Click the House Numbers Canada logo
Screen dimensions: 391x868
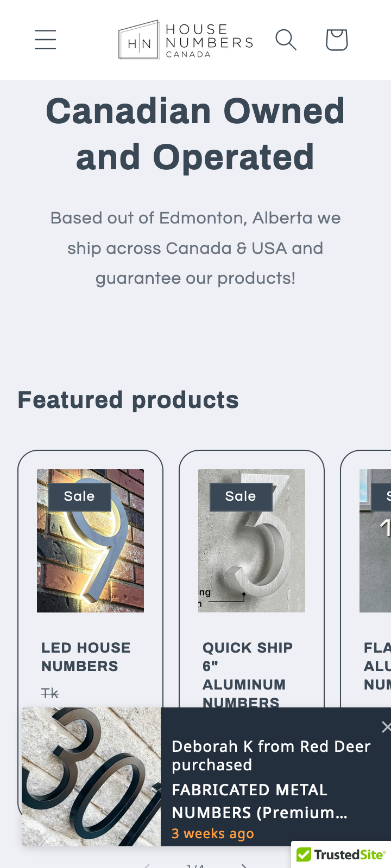point(186,40)
